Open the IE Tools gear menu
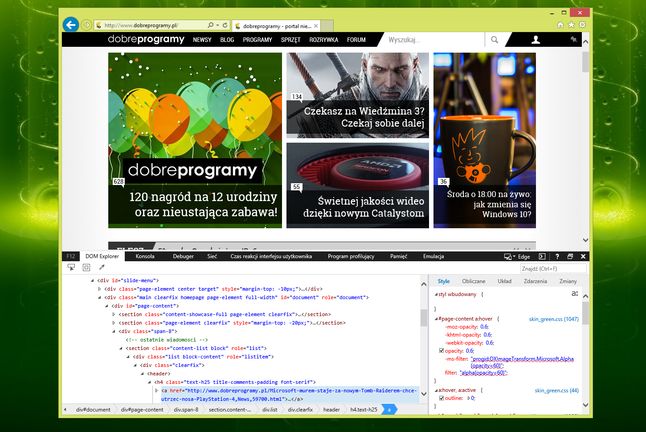Screen dimensions: 646x432 (582, 25)
